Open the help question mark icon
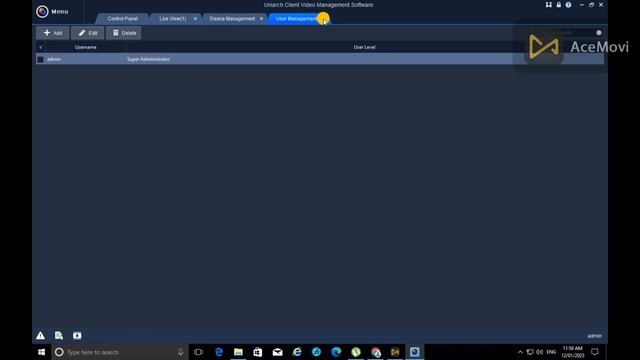640x360 pixels. (568, 5)
